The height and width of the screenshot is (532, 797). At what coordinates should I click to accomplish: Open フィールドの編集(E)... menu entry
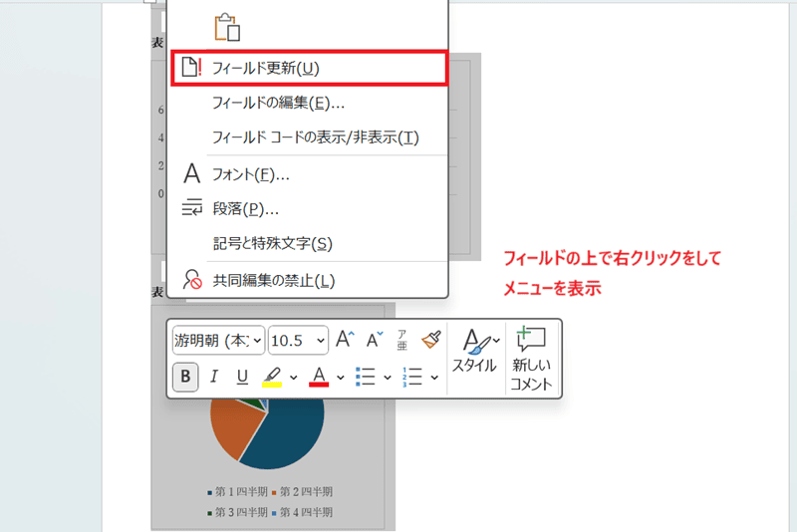308,104
